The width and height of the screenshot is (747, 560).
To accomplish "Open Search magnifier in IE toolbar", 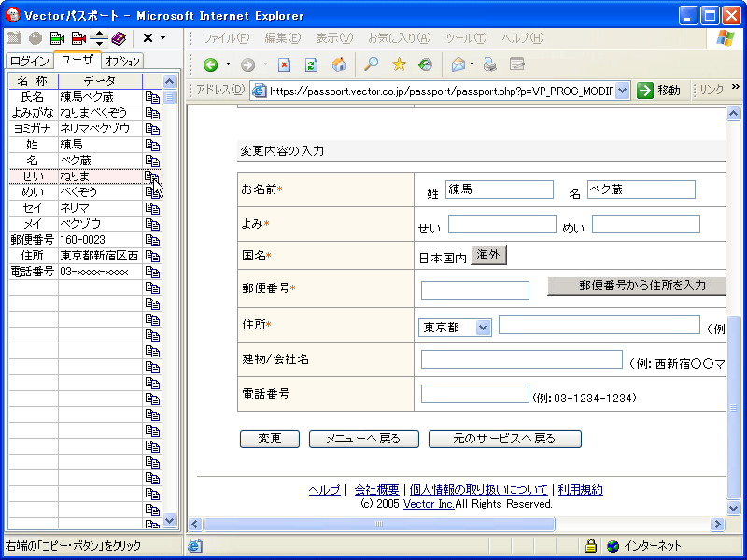I will pyautogui.click(x=371, y=64).
